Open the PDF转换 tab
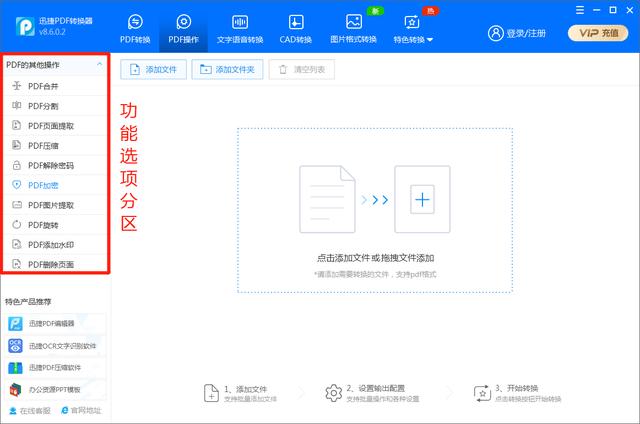The height and width of the screenshot is (424, 640). [135, 29]
